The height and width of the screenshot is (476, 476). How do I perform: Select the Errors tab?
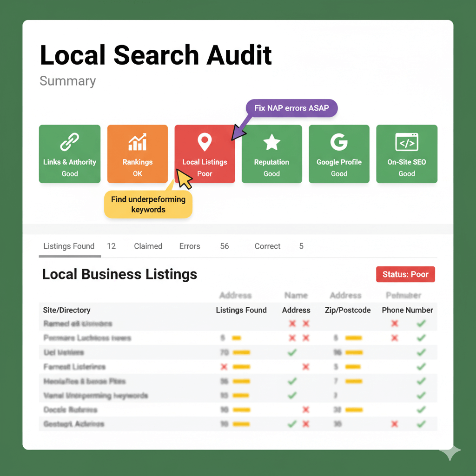coord(190,246)
